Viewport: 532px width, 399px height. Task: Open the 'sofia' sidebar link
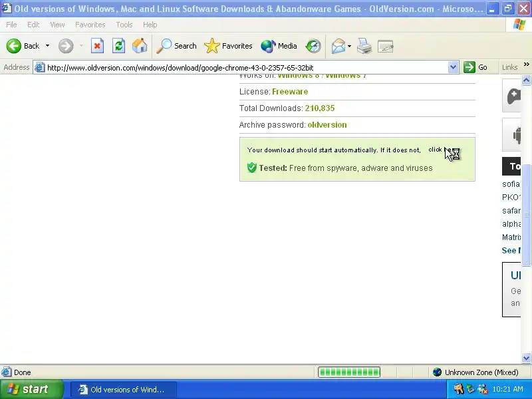click(x=511, y=184)
